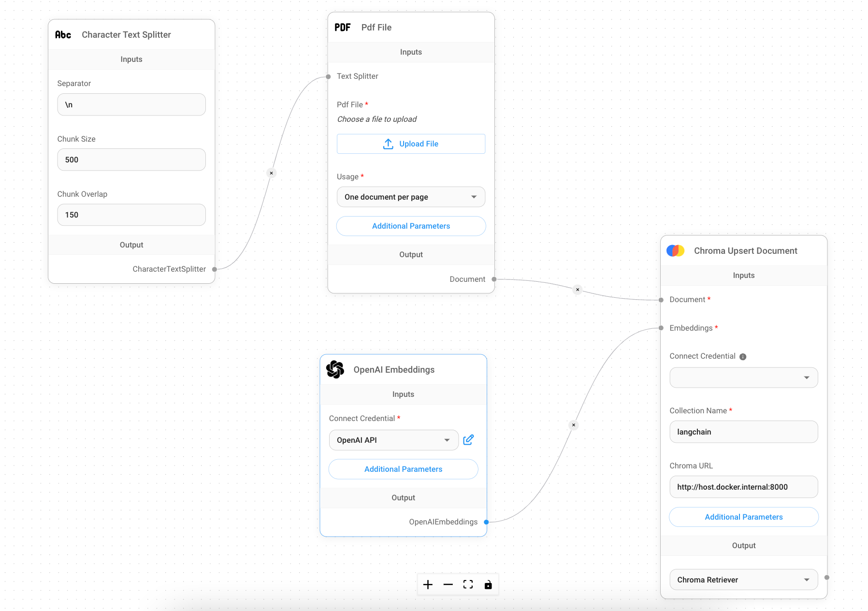Click the PDF icon on Pdf File node
The image size is (868, 611).
343,28
